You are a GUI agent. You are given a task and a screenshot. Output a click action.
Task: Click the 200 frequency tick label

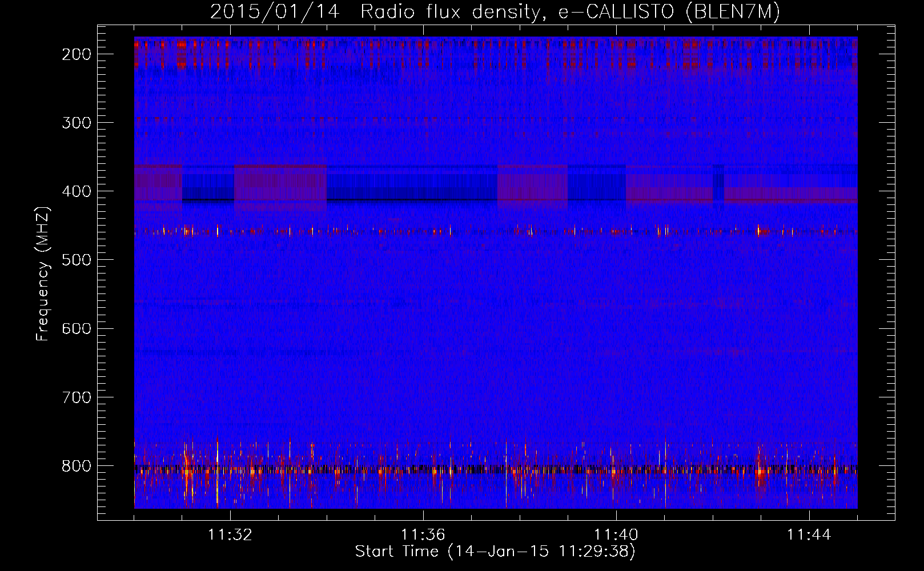click(76, 54)
